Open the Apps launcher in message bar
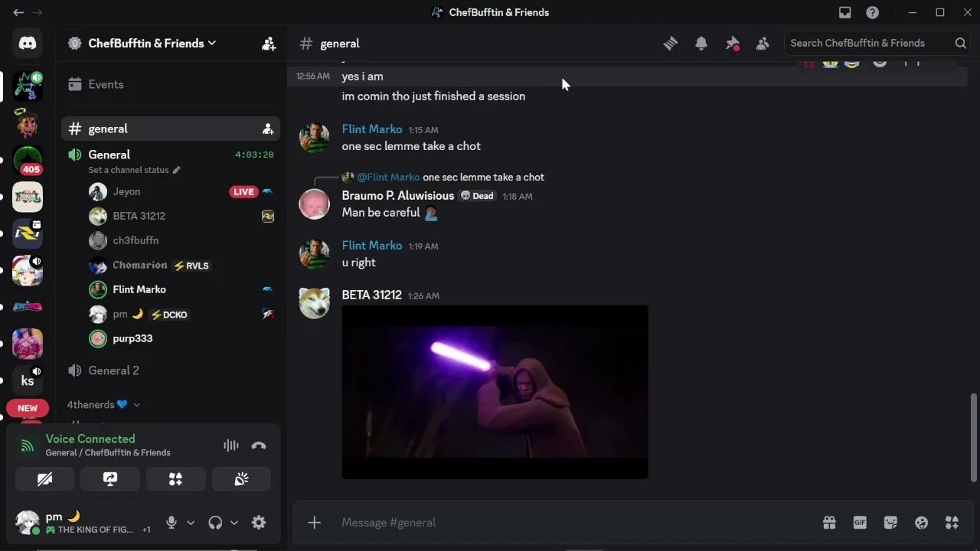Screen dimensions: 980x551 pyautogui.click(x=952, y=523)
